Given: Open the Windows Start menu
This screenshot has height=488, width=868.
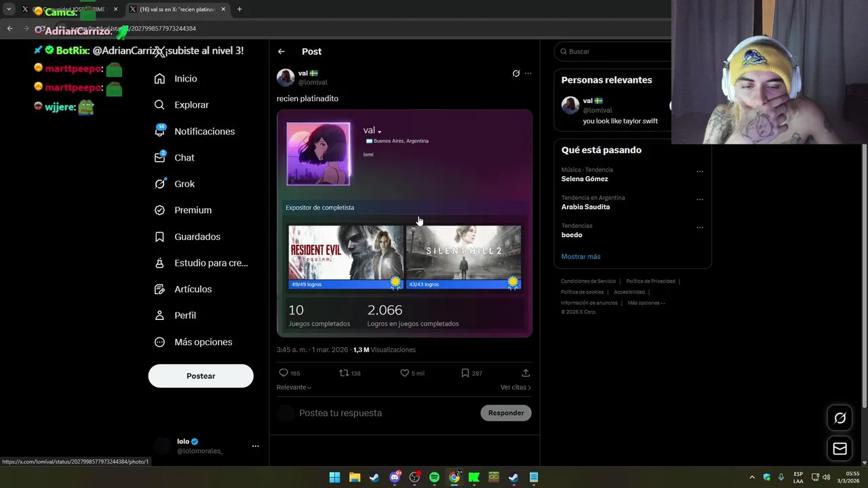Looking at the screenshot, I should coord(334,477).
